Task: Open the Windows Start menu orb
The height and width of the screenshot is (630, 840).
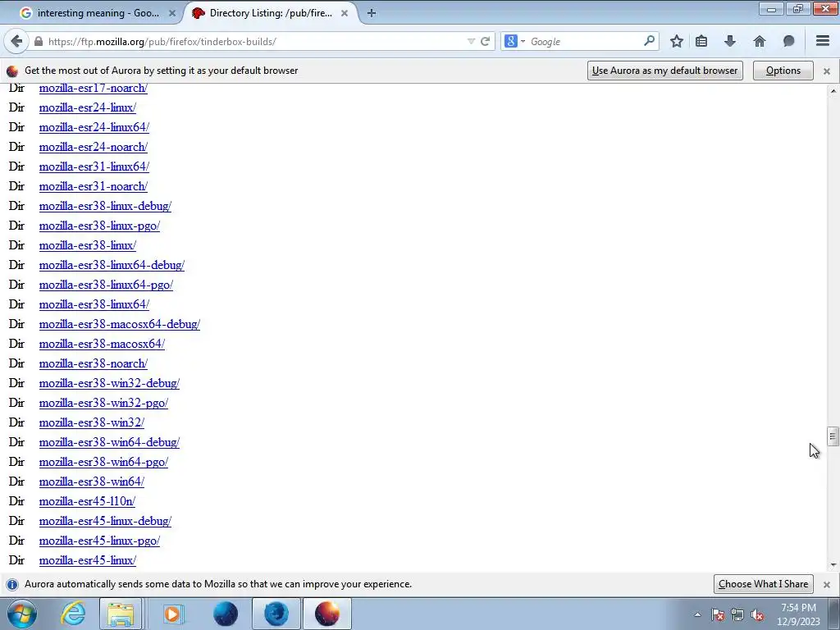Action: pos(22,614)
